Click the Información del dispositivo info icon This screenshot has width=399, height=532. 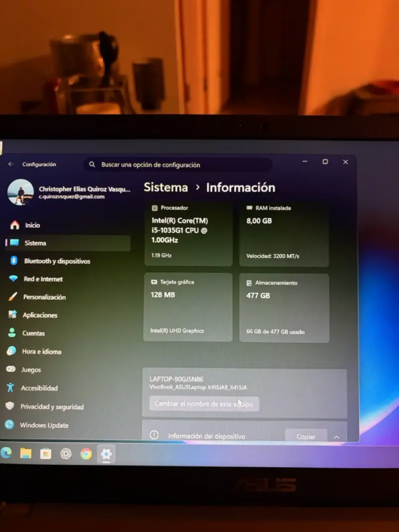(x=155, y=435)
